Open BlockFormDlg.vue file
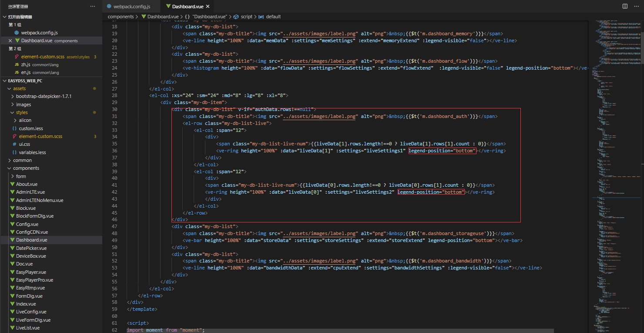644x333 pixels. click(51, 216)
